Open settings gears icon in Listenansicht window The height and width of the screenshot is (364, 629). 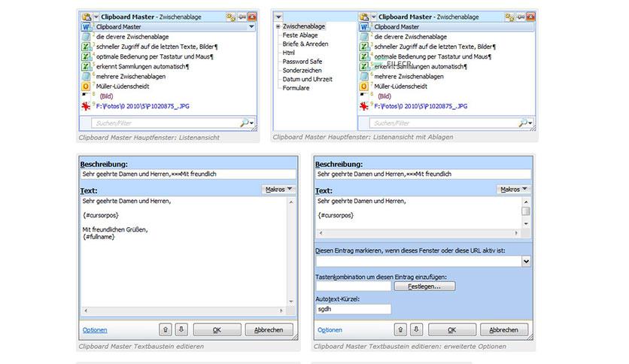click(231, 17)
